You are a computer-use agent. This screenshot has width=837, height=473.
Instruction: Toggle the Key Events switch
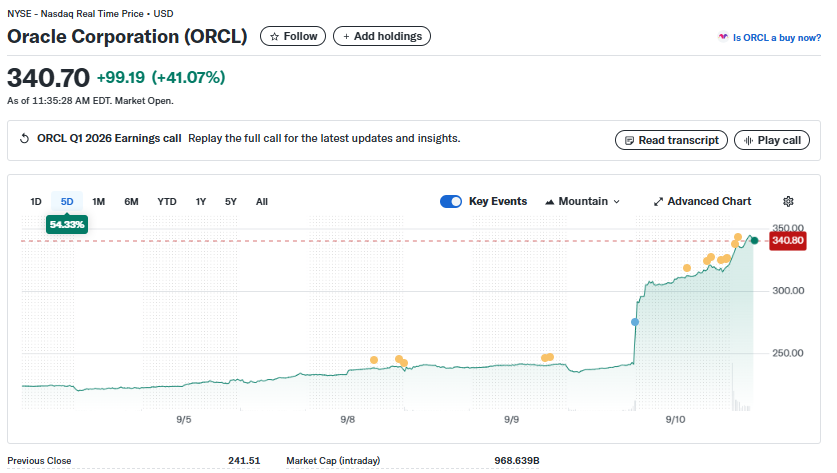(451, 201)
